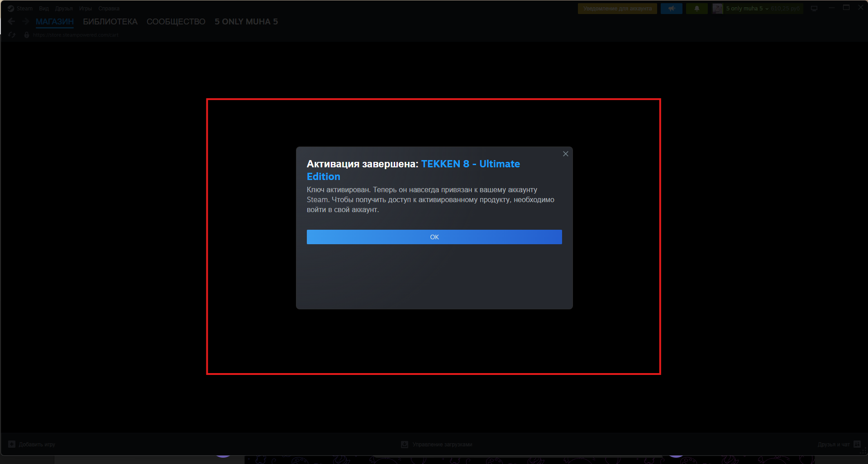
Task: Open the announcements megaphone icon
Action: 672,9
